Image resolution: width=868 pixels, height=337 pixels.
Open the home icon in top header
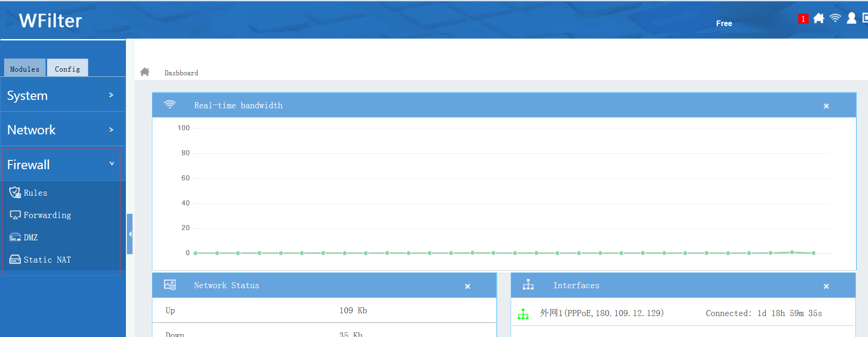pos(819,18)
